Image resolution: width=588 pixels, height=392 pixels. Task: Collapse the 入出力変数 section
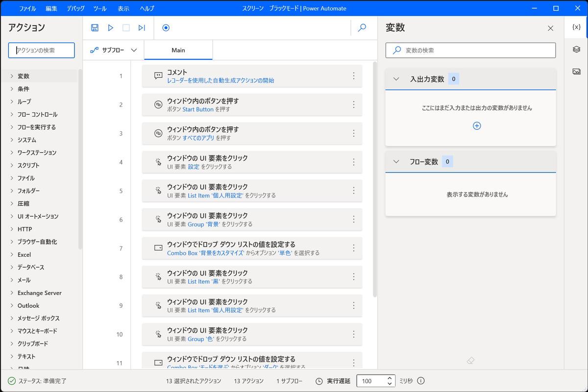pyautogui.click(x=396, y=79)
